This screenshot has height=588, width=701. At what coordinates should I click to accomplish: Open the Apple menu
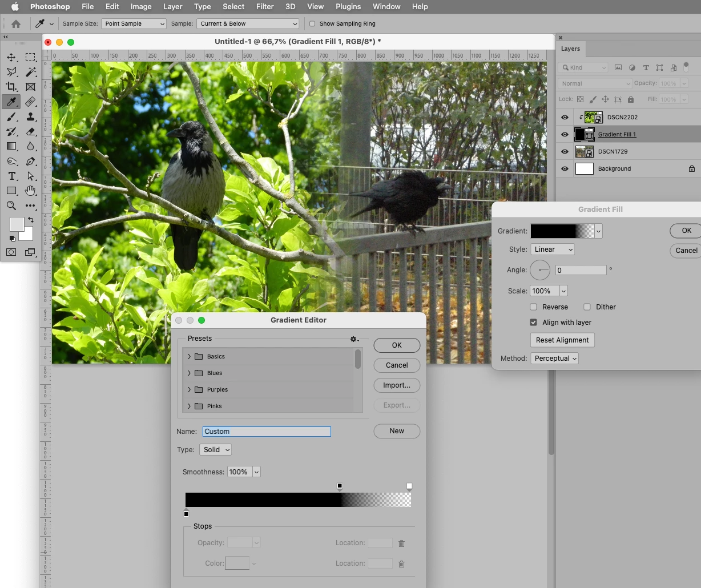coord(15,7)
